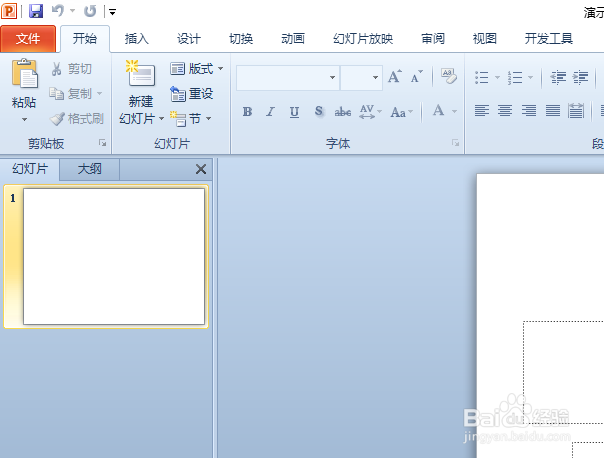
Task: Customize the Quick Access Toolbar
Action: 112,12
